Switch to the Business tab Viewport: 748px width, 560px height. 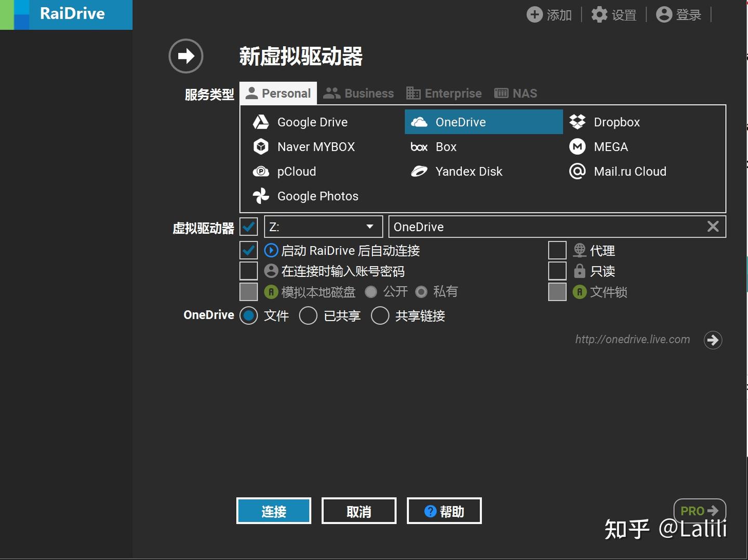point(359,93)
